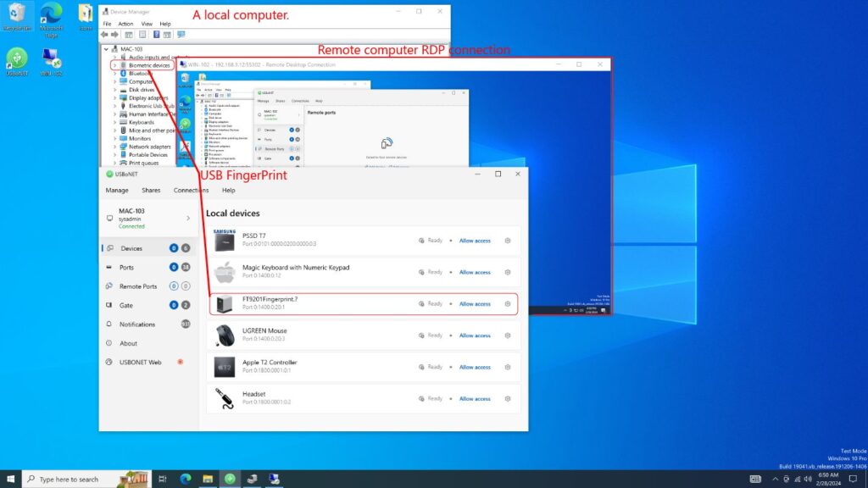Open USBoNET desktop shortcut icon

point(16,61)
